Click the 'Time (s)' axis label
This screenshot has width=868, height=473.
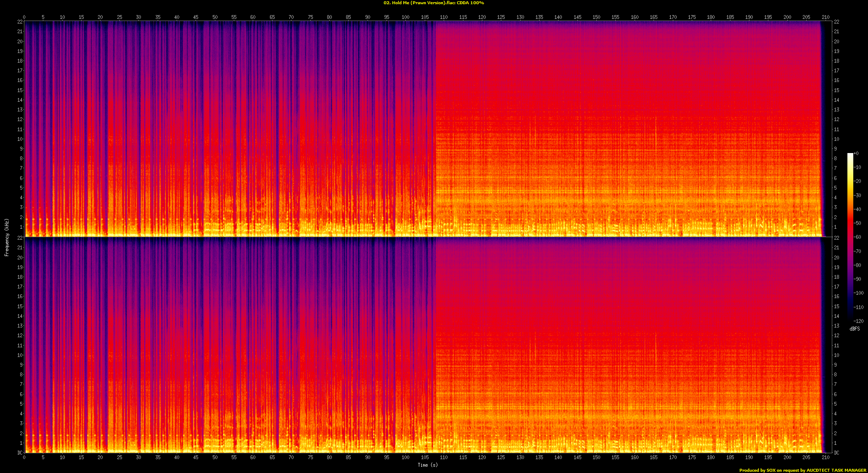pos(427,465)
